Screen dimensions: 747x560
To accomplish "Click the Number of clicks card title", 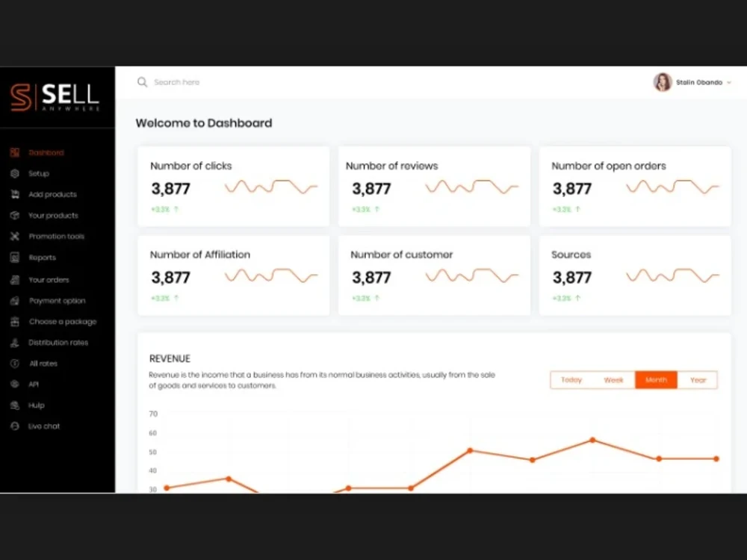I will click(191, 166).
